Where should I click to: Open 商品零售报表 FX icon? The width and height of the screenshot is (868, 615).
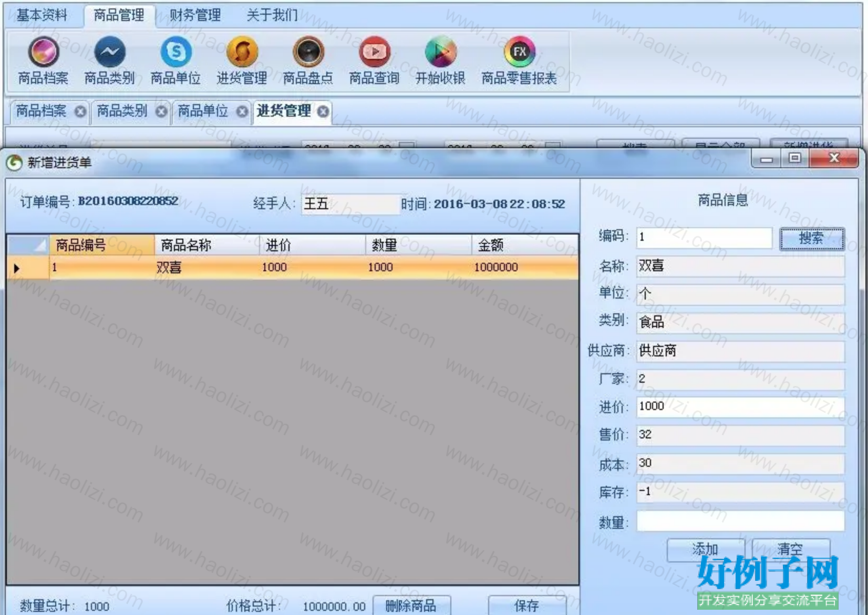519,52
